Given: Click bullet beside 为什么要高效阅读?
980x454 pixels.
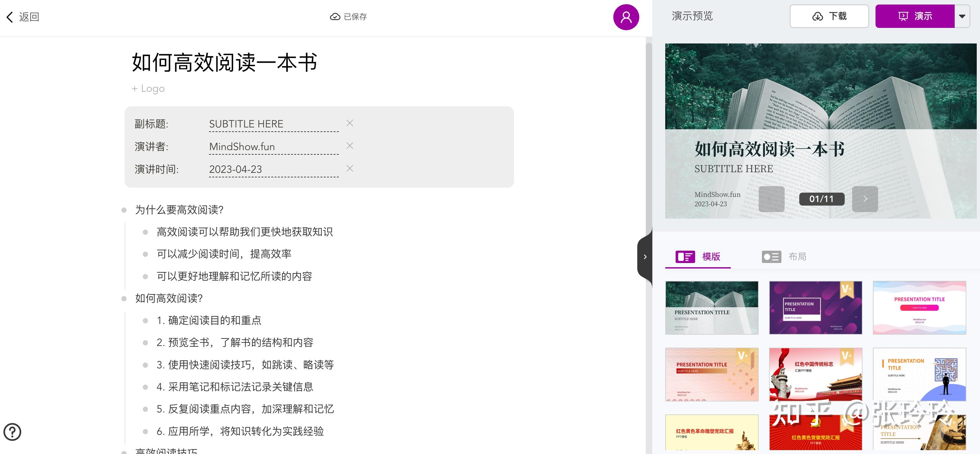Looking at the screenshot, I should point(124,210).
